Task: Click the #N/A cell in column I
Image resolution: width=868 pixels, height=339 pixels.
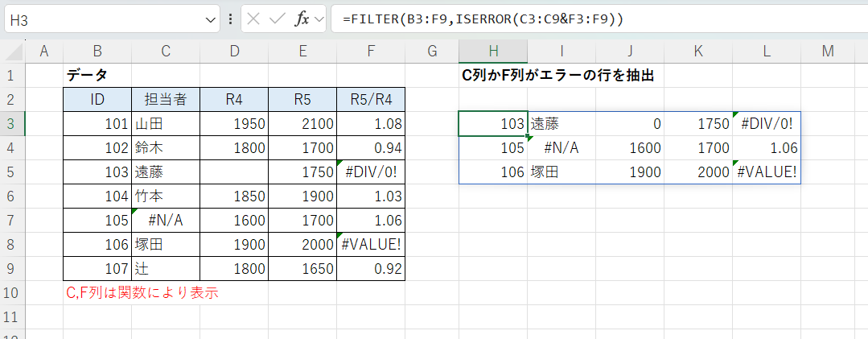Action: [562, 148]
